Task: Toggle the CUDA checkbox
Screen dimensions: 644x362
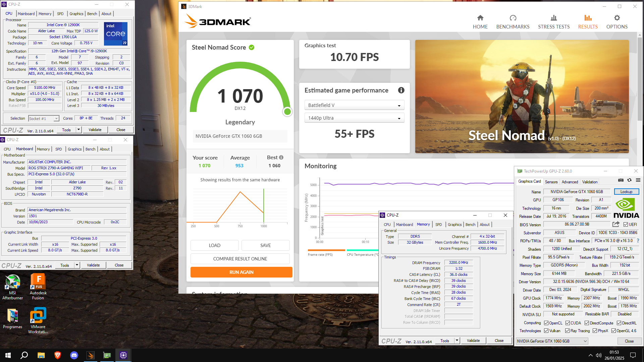Action: coord(568,323)
